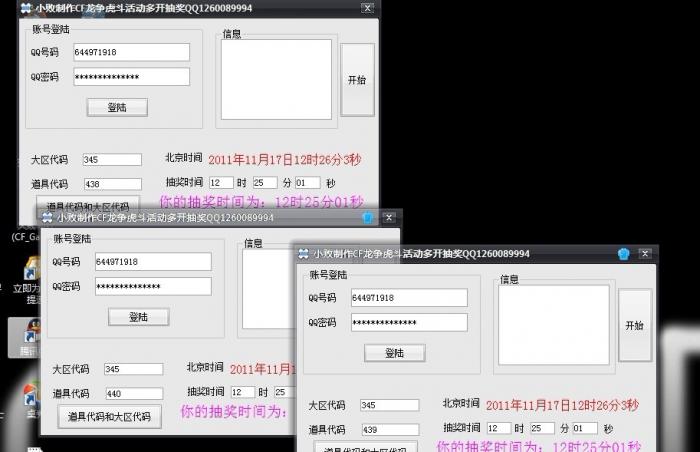The height and width of the screenshot is (452, 700).
Task: Click 道具代码和大区代码 button in the middle window
Action: pyautogui.click(x=109, y=417)
